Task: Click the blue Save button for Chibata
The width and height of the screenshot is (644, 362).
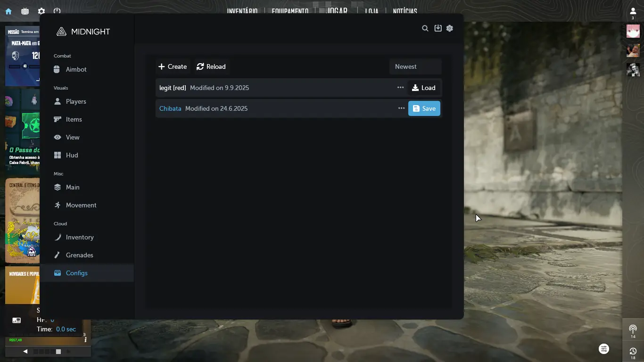Action: pos(424,108)
